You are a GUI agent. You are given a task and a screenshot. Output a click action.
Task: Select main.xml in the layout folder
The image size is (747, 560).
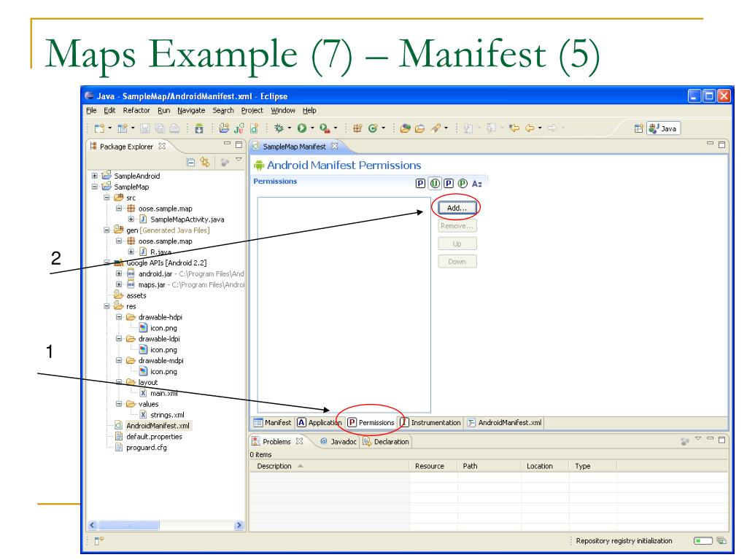(164, 393)
